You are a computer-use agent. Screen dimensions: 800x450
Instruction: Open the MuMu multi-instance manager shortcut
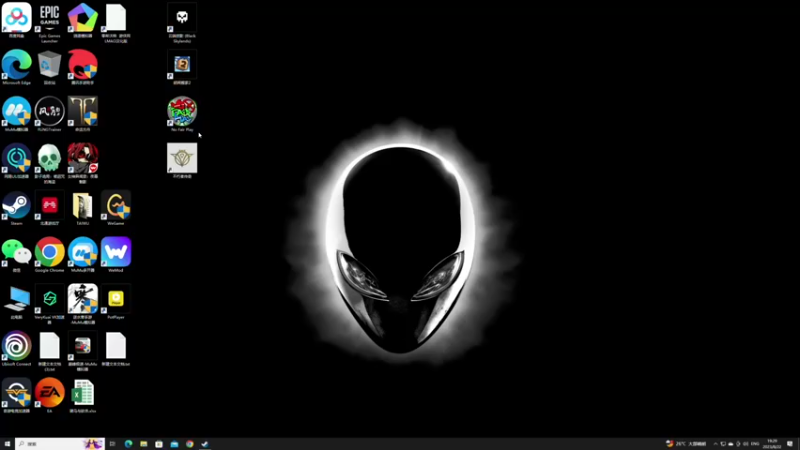83,253
